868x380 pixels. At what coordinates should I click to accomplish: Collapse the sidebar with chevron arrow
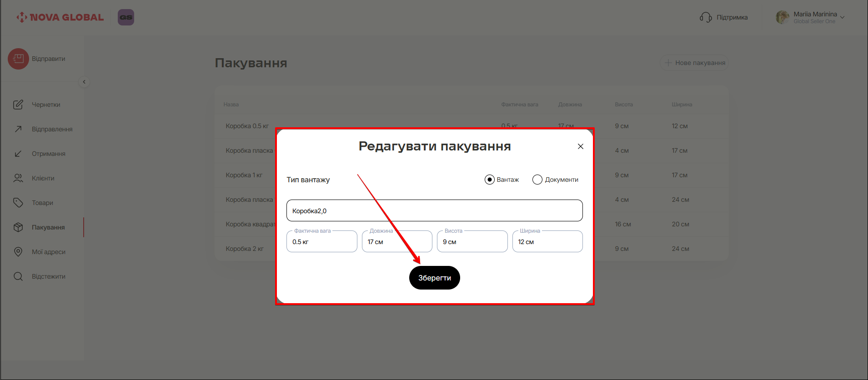pyautogui.click(x=84, y=82)
